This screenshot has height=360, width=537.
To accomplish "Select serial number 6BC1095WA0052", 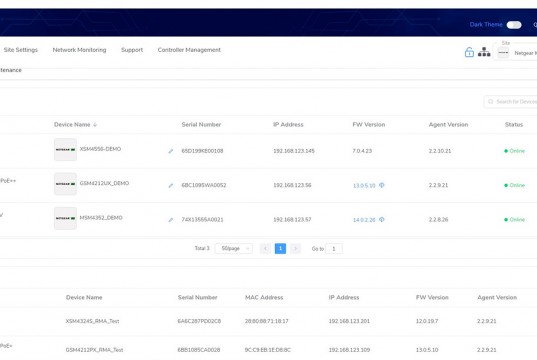I will pyautogui.click(x=204, y=185).
